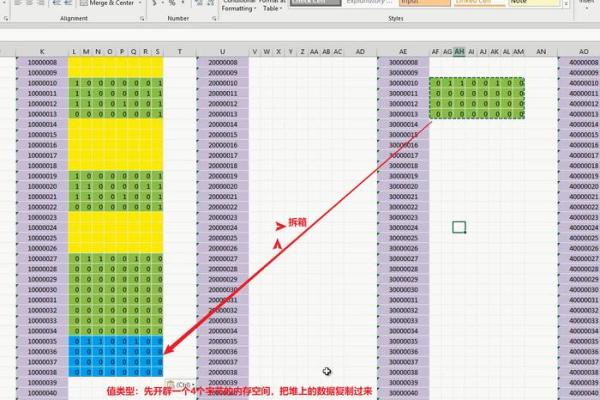This screenshot has height=400, width=600.
Task: Open the Format as Table dropdown
Action: [272, 6]
